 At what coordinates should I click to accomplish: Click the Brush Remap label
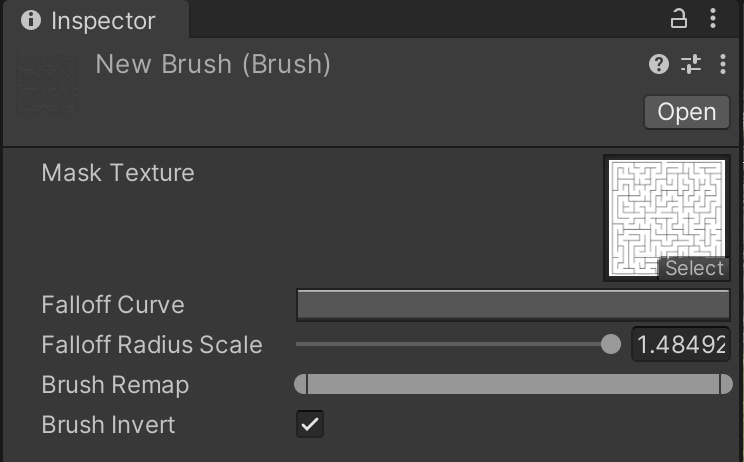click(115, 385)
